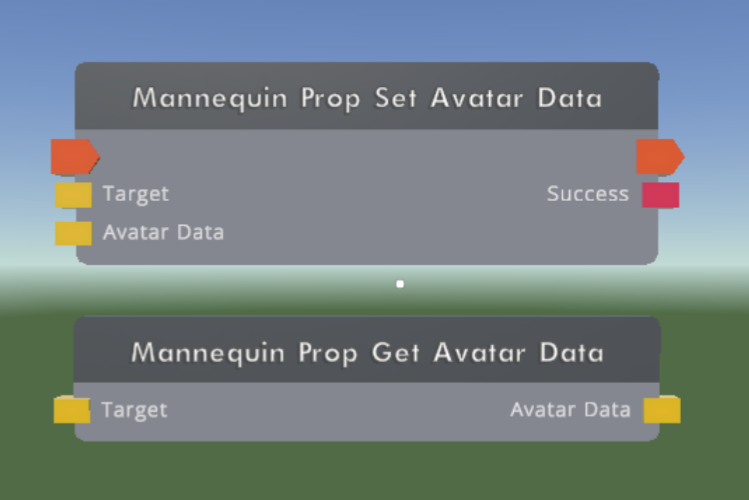This screenshot has width=749, height=500.
Task: Click the Success label text
Action: pos(588,194)
